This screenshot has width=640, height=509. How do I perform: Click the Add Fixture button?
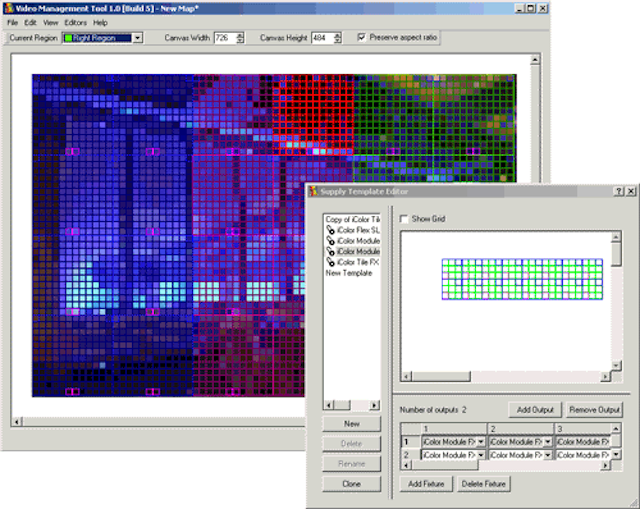click(x=426, y=484)
